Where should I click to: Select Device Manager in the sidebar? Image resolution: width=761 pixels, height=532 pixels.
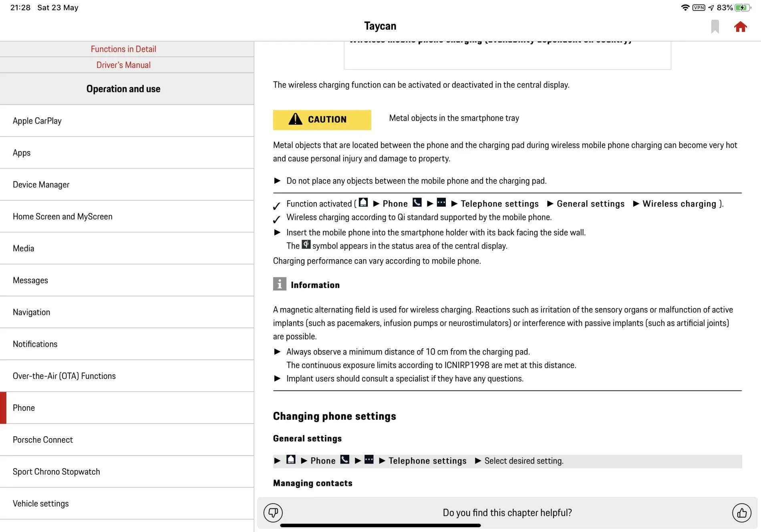127,184
